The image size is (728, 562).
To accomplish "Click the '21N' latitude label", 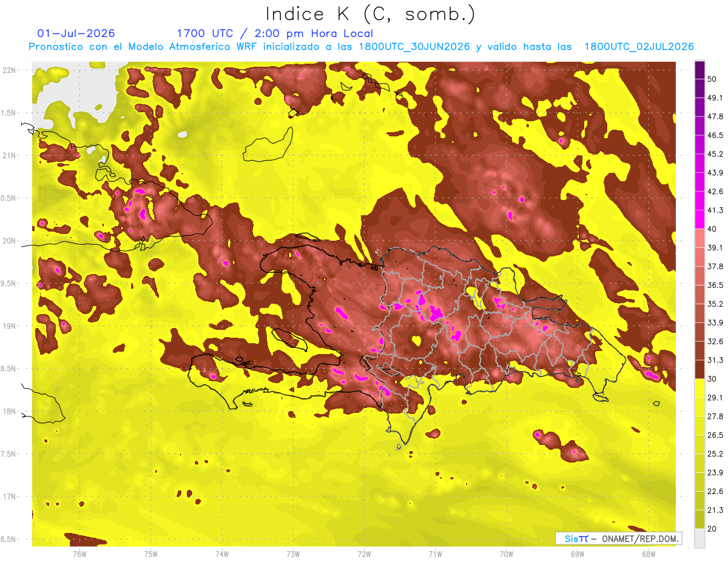I will [10, 155].
